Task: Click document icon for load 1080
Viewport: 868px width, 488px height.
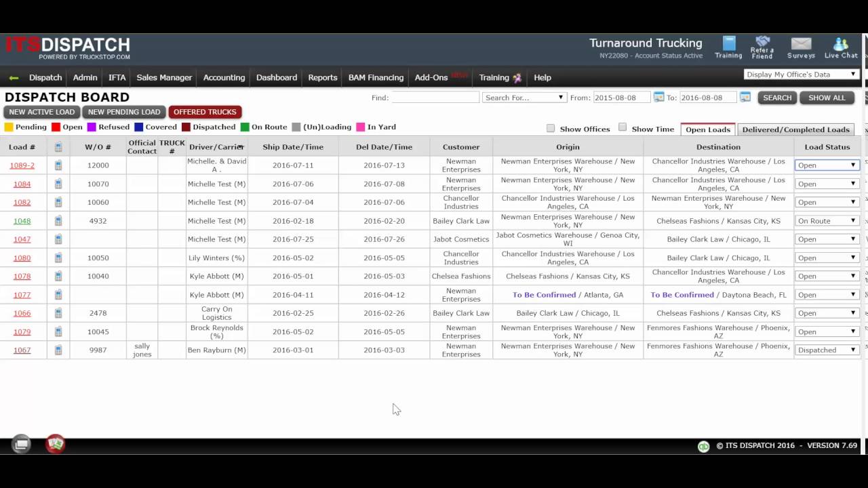Action: coord(58,258)
